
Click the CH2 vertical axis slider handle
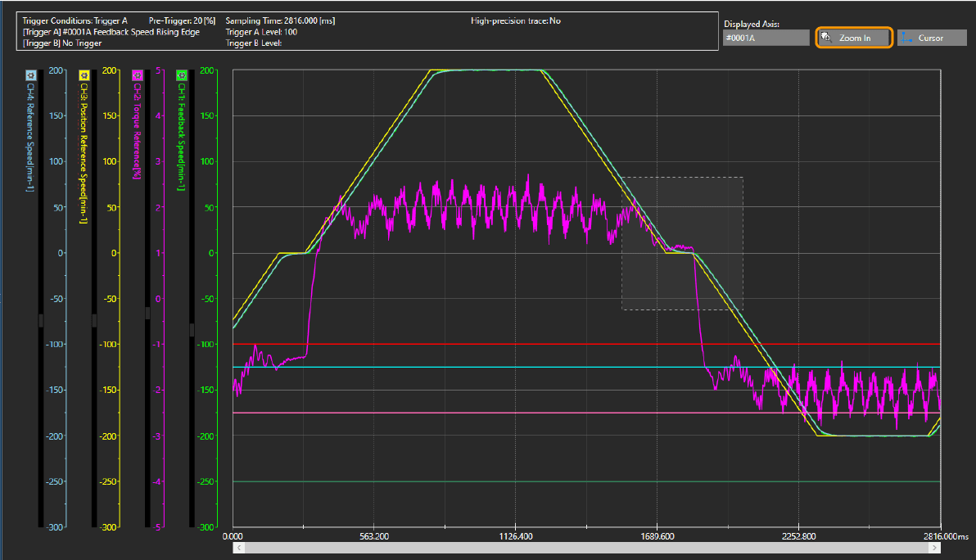pos(148,312)
